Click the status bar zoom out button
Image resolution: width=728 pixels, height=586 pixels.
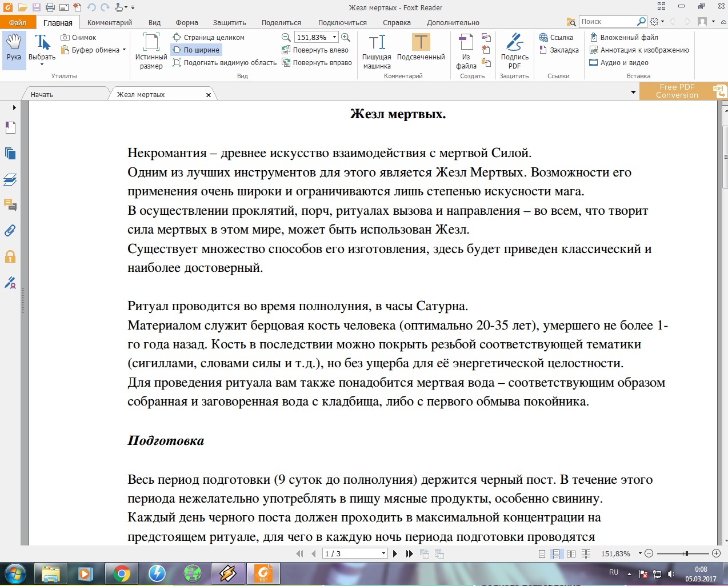coord(649,553)
